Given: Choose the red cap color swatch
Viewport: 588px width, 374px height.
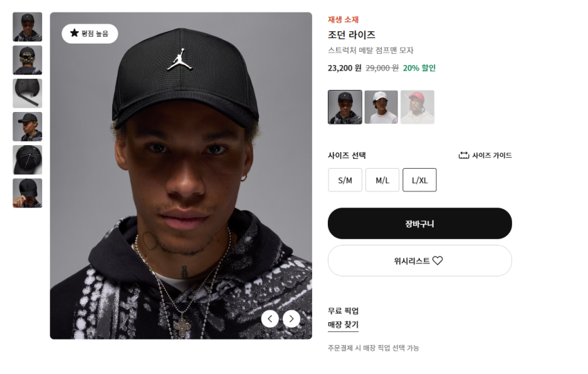Looking at the screenshot, I should coord(417,107).
